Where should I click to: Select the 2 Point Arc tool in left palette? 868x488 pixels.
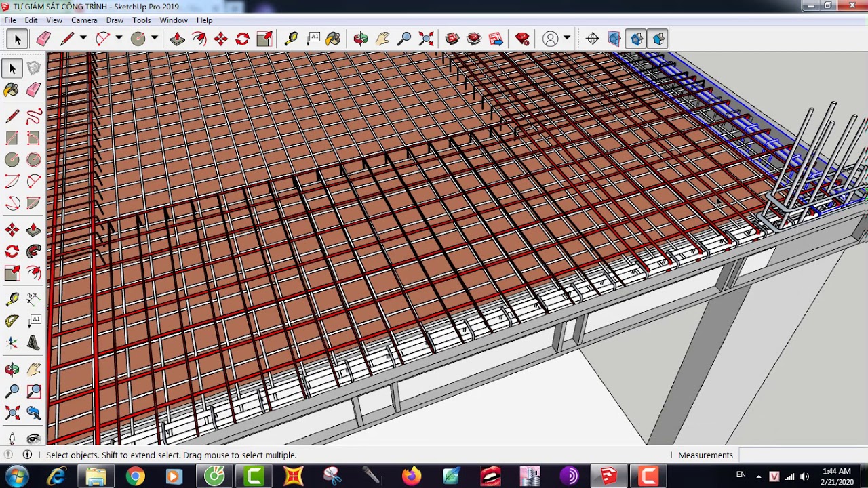33,182
